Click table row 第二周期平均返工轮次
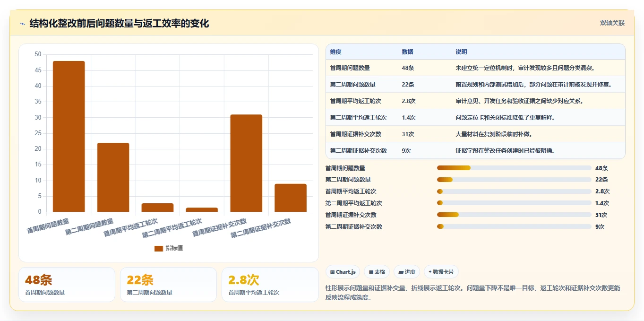644x321 pixels. pyautogui.click(x=475, y=117)
